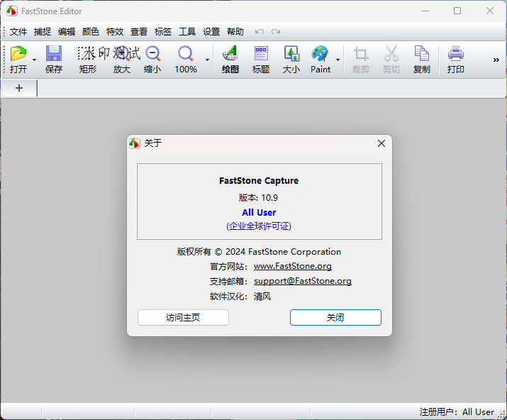This screenshot has height=420, width=507.
Task: Click the About (关于) dialog logo icon
Action: [x=135, y=143]
